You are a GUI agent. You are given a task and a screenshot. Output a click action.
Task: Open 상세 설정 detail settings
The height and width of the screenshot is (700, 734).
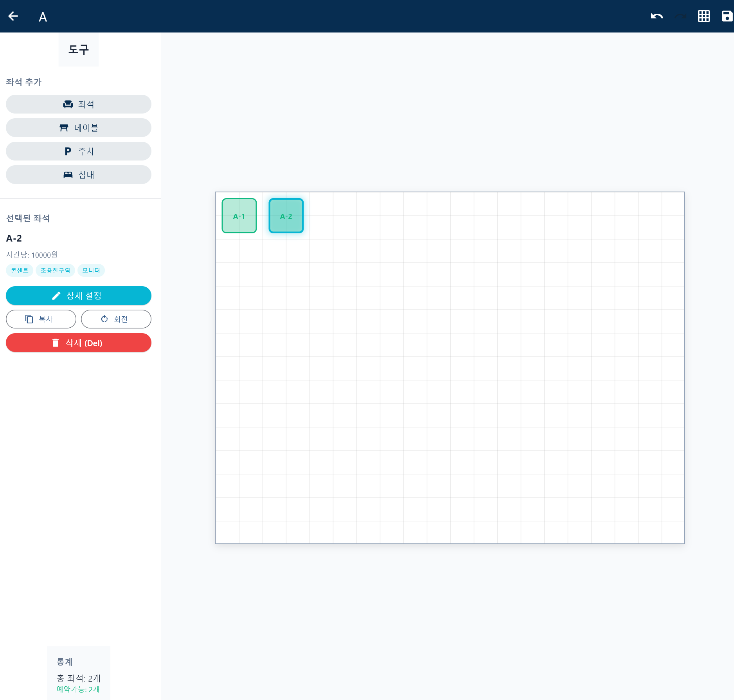pyautogui.click(x=79, y=296)
